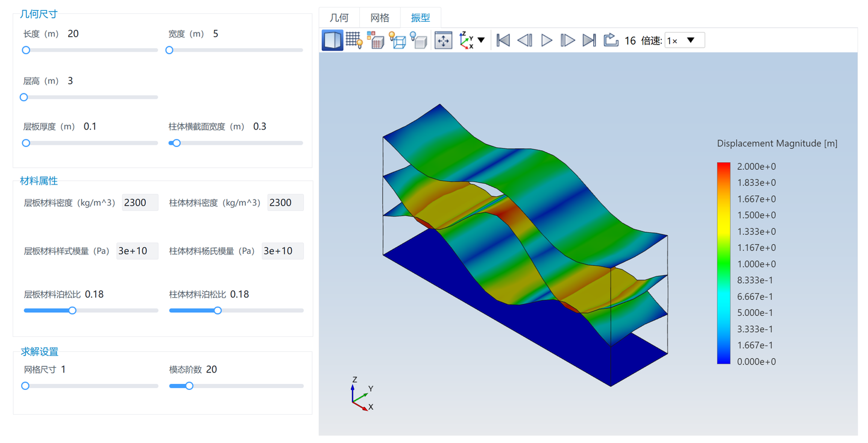This screenshot has width=868, height=443.
Task: Click the 网格尺寸 slider handle
Action: pos(25,386)
